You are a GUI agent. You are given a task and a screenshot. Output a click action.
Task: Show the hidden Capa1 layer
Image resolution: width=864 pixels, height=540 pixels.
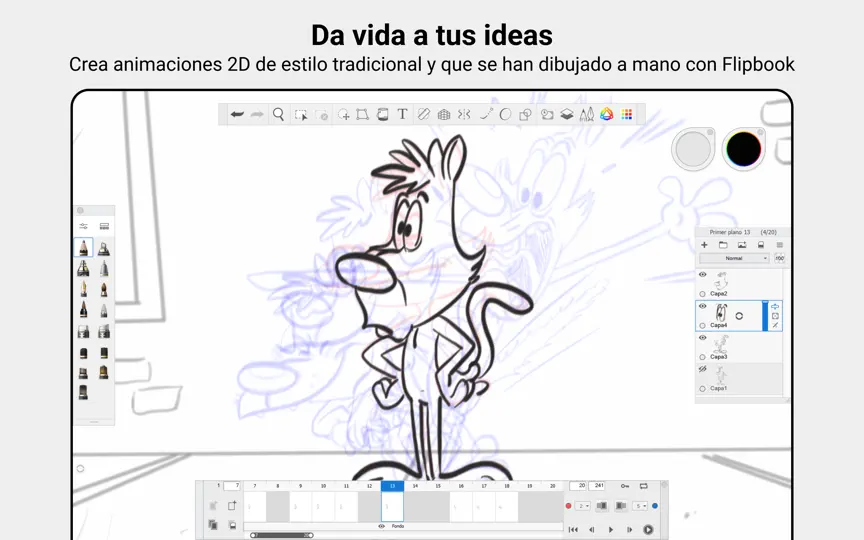(x=703, y=369)
